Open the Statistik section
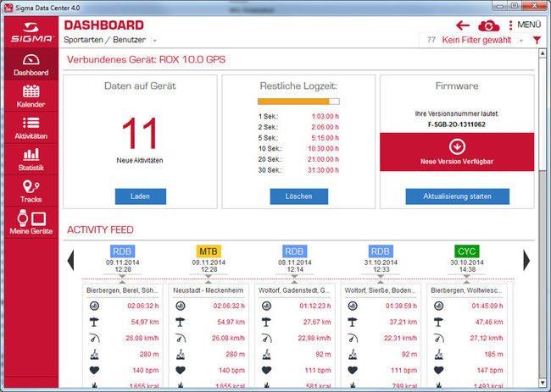Screen dimensions: 551x392 point(31,159)
